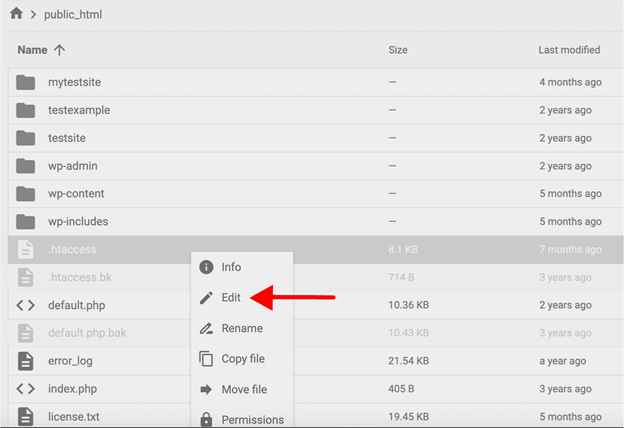Click the Copy file icon
This screenshot has height=428, width=624.
[x=207, y=359]
